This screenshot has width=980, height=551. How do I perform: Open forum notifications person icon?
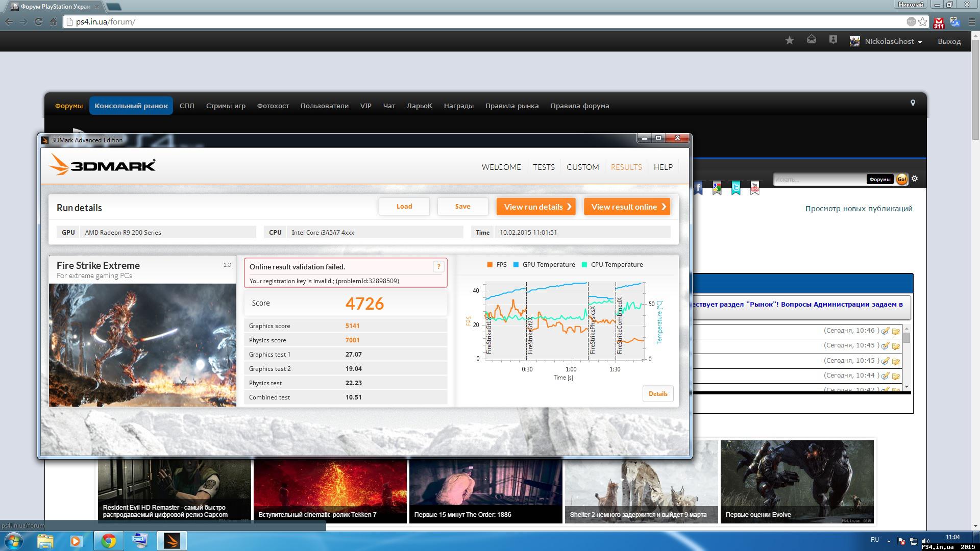coord(833,40)
